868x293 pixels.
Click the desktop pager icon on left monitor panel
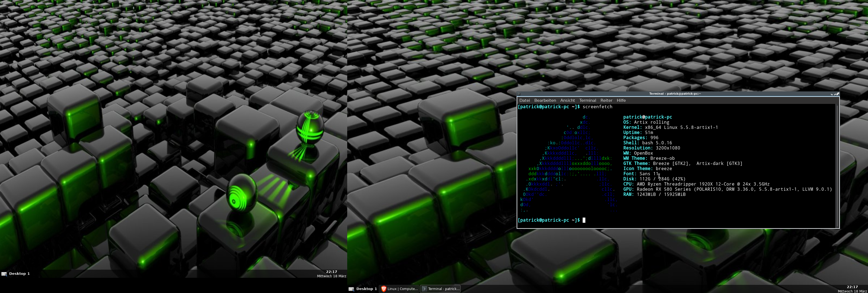point(4,274)
